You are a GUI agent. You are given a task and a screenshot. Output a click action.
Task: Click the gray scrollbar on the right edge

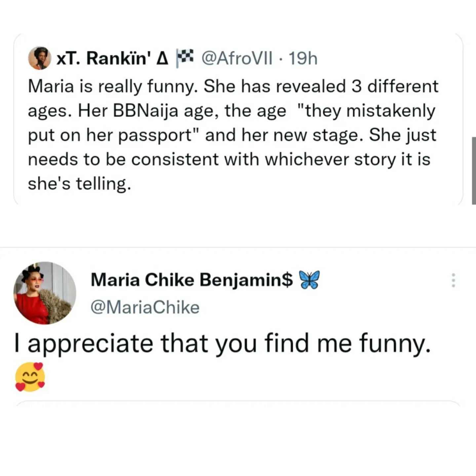[474, 171]
